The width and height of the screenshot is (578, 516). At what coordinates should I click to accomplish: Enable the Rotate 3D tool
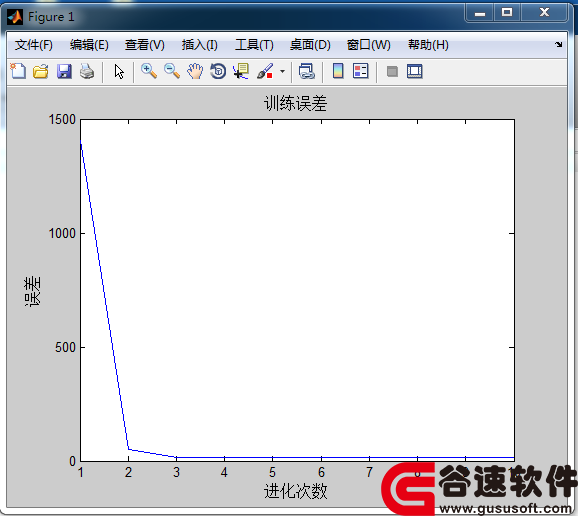coord(218,71)
